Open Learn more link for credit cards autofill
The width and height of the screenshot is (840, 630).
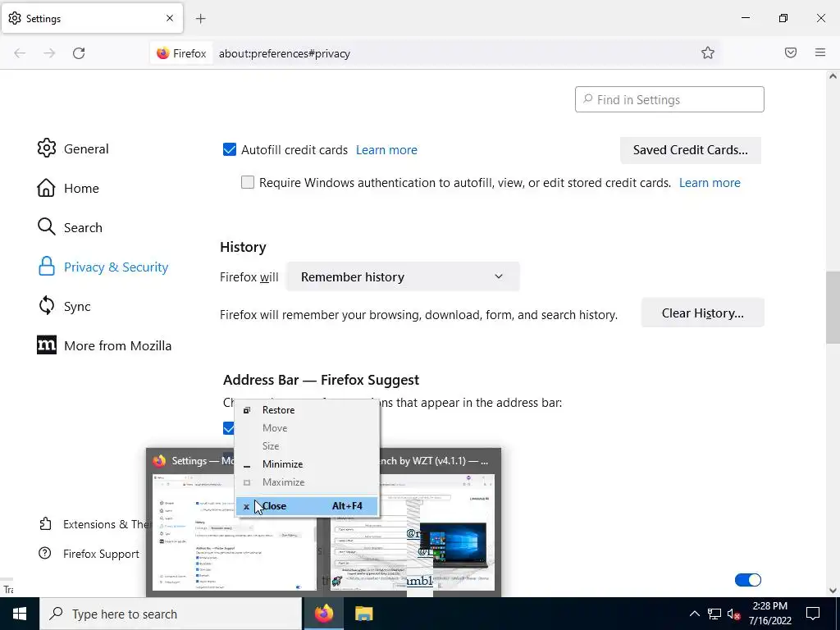click(x=386, y=150)
